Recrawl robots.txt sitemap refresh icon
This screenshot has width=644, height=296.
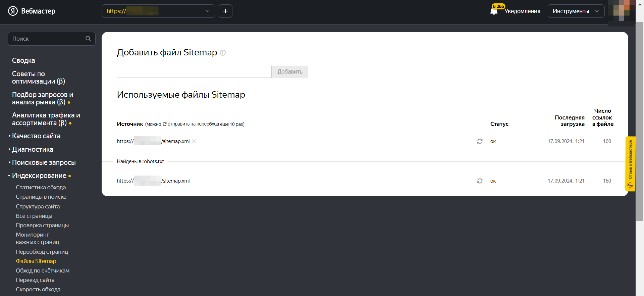point(480,181)
